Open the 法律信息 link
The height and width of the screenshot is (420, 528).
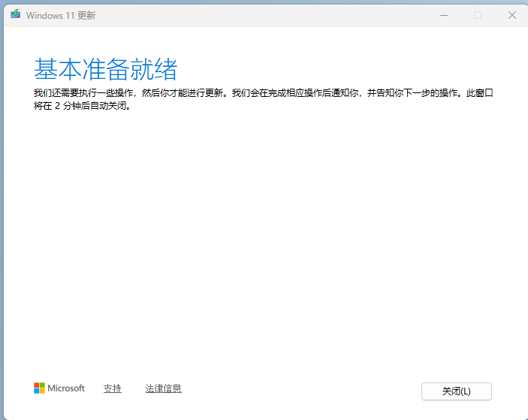[x=163, y=388]
